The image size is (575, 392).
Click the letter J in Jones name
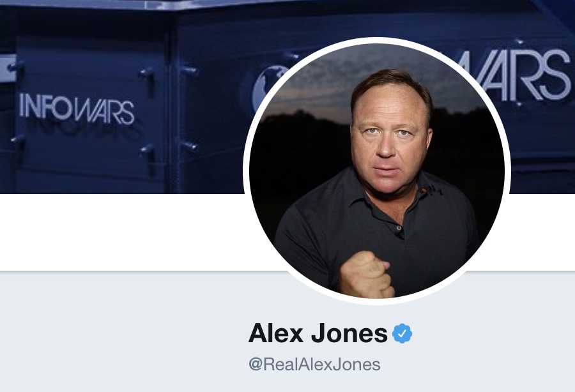(x=319, y=333)
